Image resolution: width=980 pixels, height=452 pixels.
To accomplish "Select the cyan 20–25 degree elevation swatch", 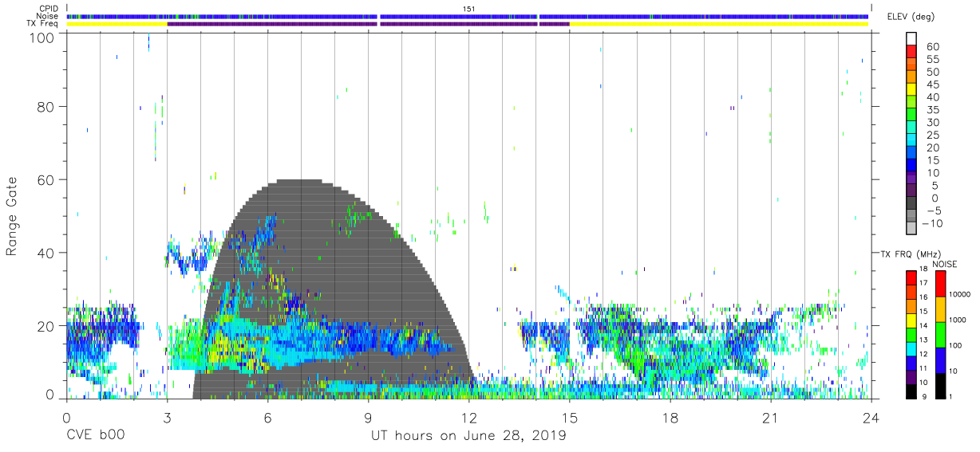I will point(911,140).
